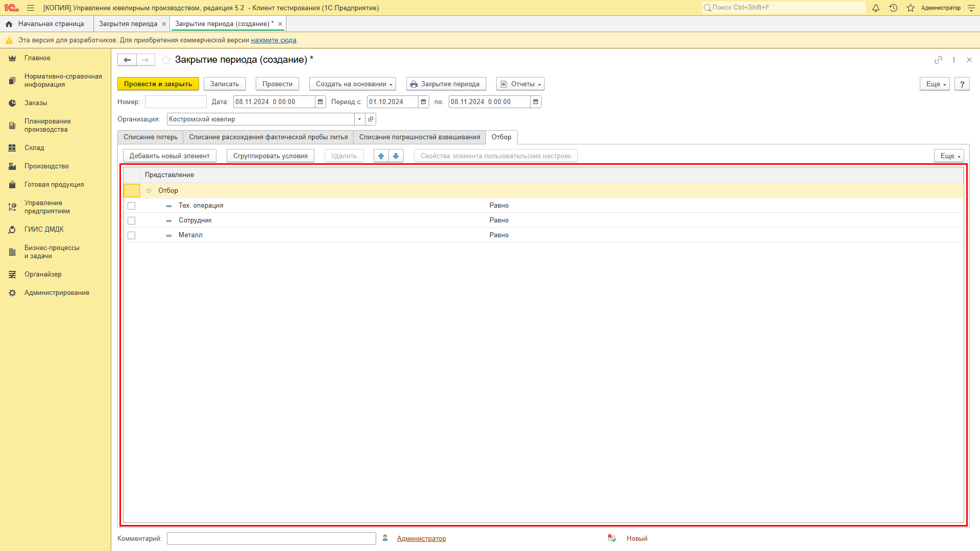Click Сгруппировать условия button
Viewport: 980px width, 551px height.
point(271,156)
